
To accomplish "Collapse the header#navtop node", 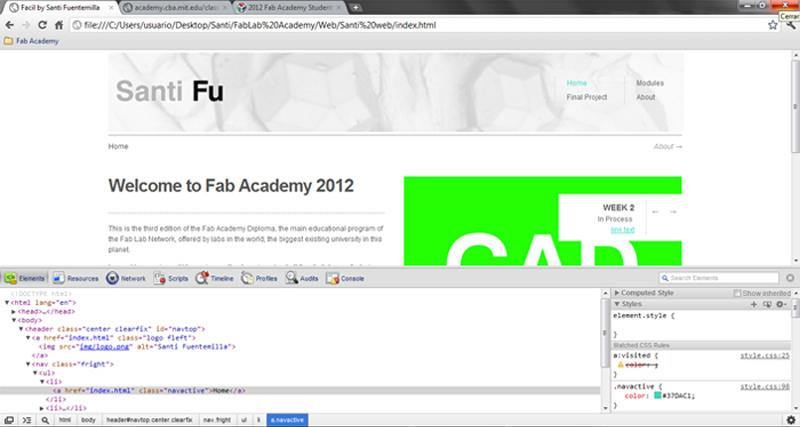I will coord(21,330).
